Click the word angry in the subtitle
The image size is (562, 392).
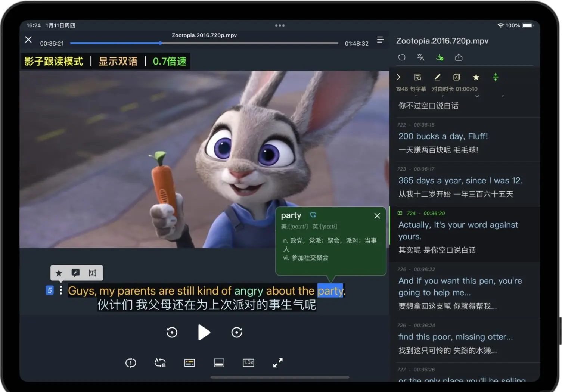249,291
